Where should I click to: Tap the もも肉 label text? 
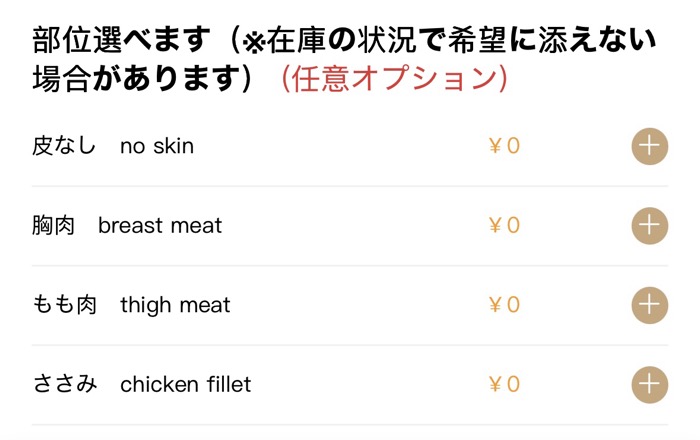tap(64, 304)
